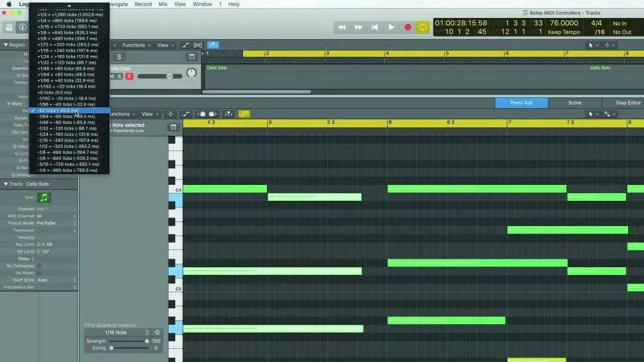Open the Staff Style Auto popup

point(56,280)
